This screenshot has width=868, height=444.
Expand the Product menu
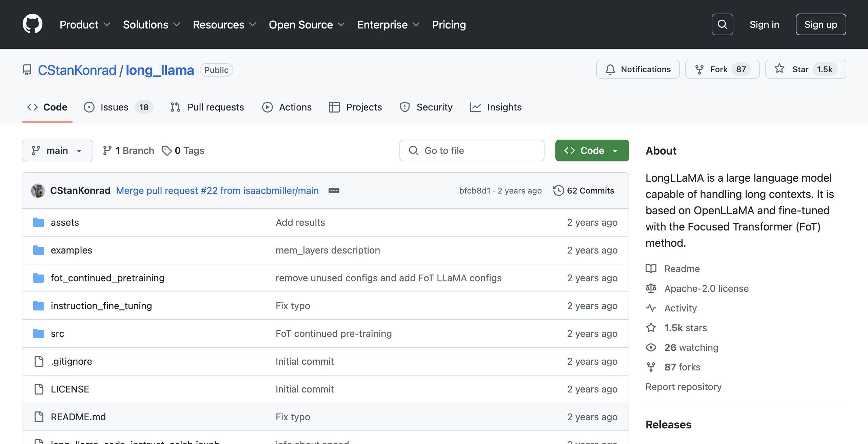(x=85, y=24)
